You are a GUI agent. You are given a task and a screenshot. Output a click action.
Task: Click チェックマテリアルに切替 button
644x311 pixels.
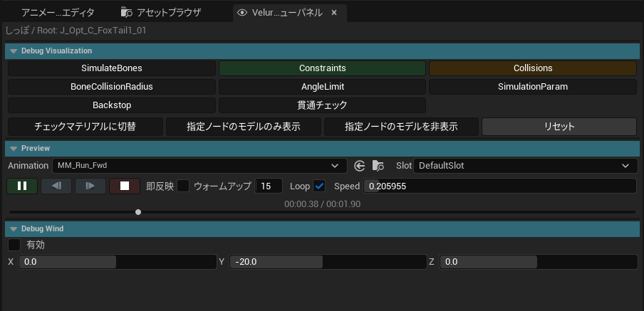click(x=85, y=127)
